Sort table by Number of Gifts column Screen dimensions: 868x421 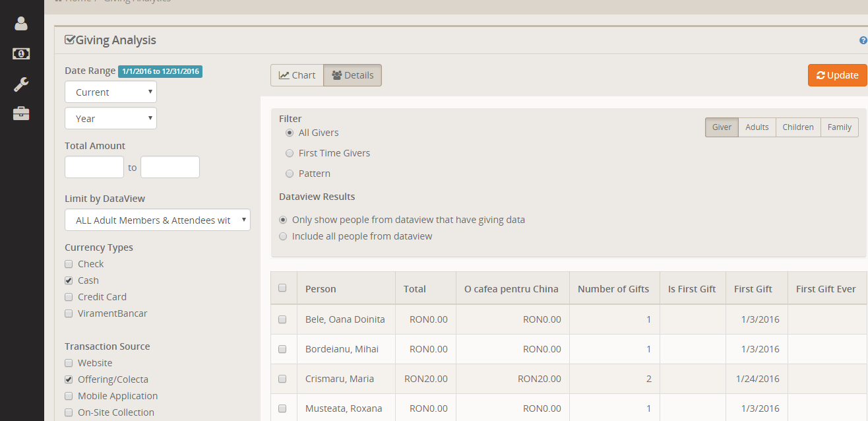[613, 289]
